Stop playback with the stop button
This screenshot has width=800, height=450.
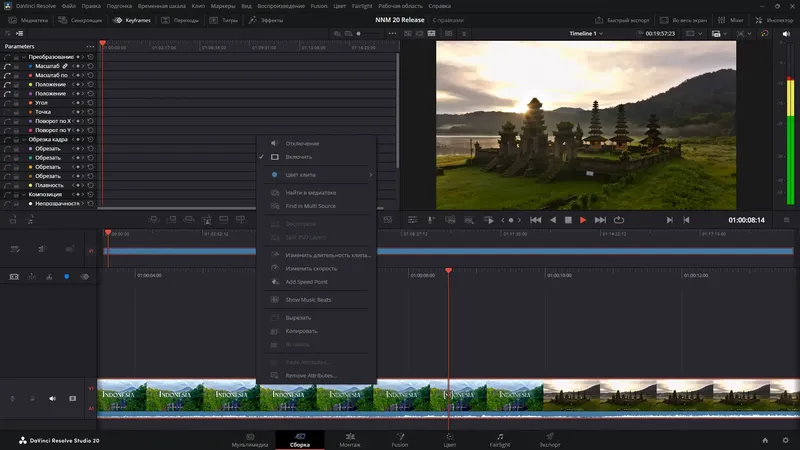[x=567, y=219]
